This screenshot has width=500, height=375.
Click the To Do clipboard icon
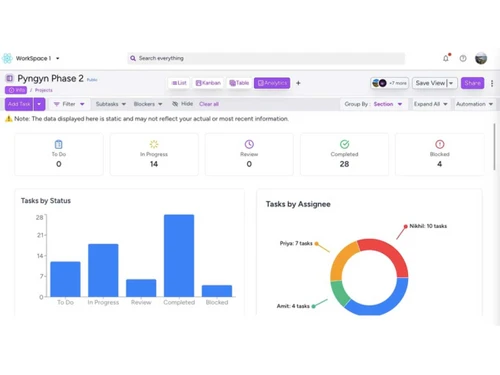[x=59, y=144]
